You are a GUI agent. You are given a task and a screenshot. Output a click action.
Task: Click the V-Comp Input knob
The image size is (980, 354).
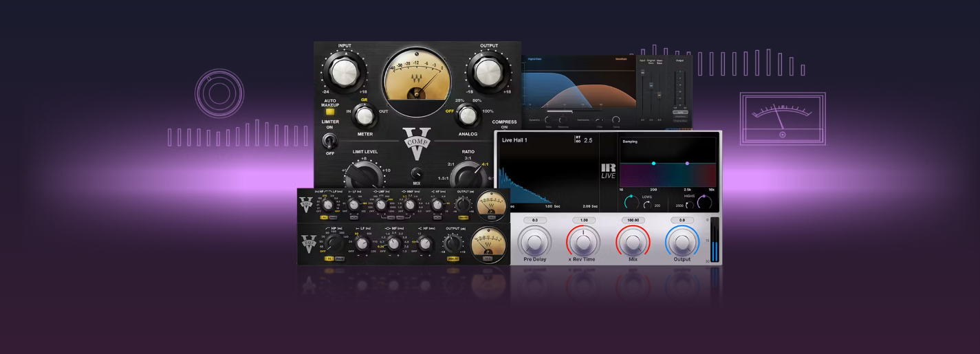345,72
